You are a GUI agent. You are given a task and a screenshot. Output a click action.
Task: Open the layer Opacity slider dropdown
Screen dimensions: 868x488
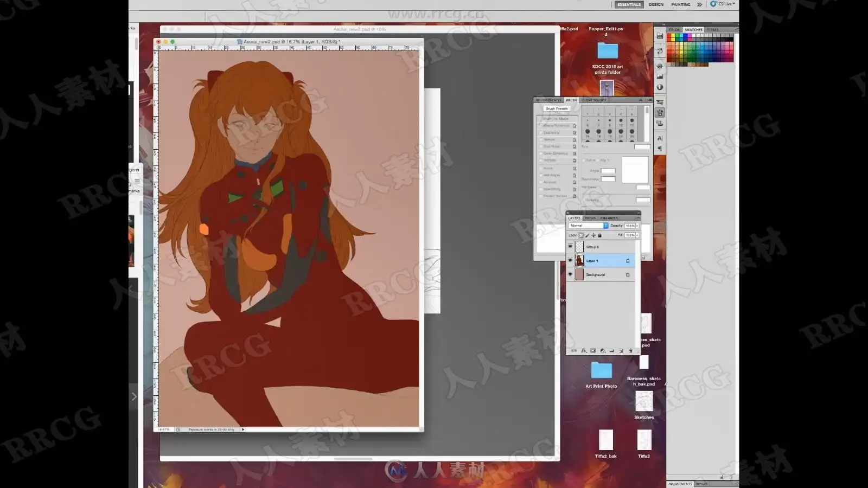coord(637,226)
